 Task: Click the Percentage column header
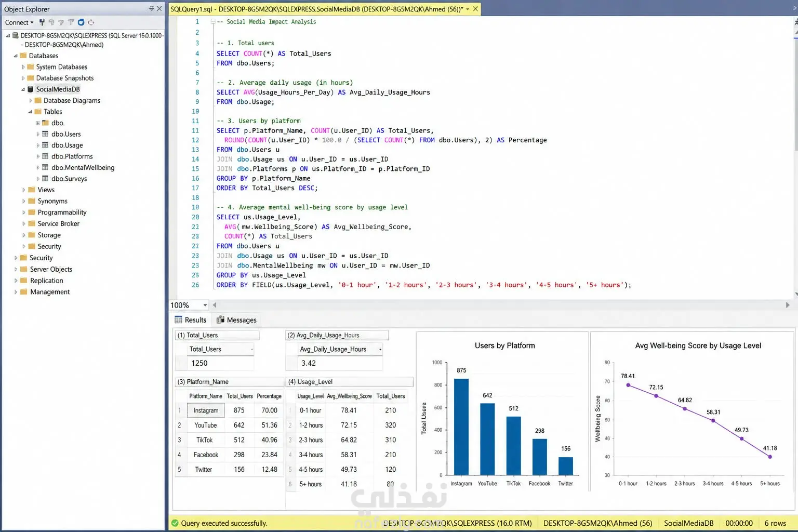point(269,396)
